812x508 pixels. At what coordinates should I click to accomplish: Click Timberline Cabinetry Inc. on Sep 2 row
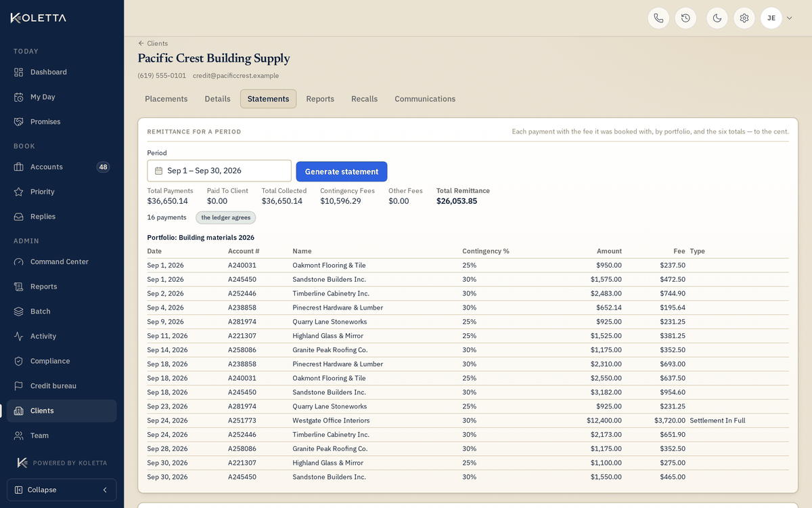(331, 293)
